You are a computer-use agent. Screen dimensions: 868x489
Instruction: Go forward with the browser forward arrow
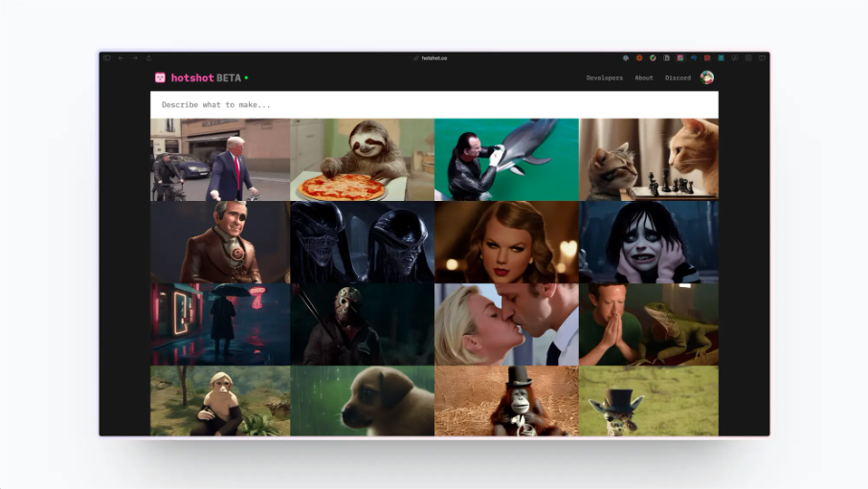[135, 57]
